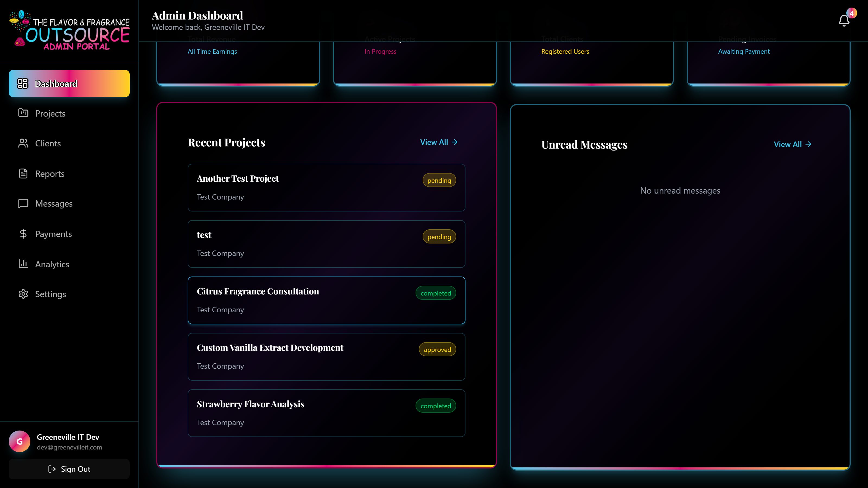The width and height of the screenshot is (868, 488).
Task: Click the pending badge on Another Test Project
Action: point(439,180)
